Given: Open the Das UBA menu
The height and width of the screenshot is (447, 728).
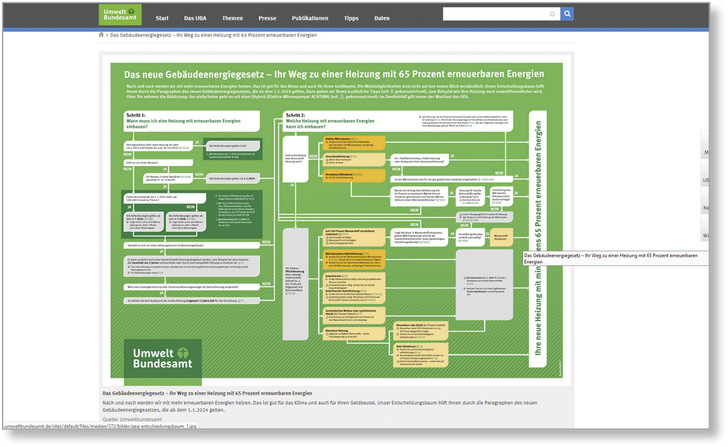Looking at the screenshot, I should (x=195, y=19).
